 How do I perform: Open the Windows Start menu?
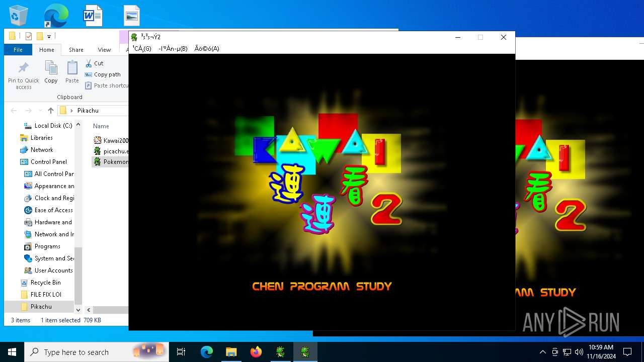12,352
